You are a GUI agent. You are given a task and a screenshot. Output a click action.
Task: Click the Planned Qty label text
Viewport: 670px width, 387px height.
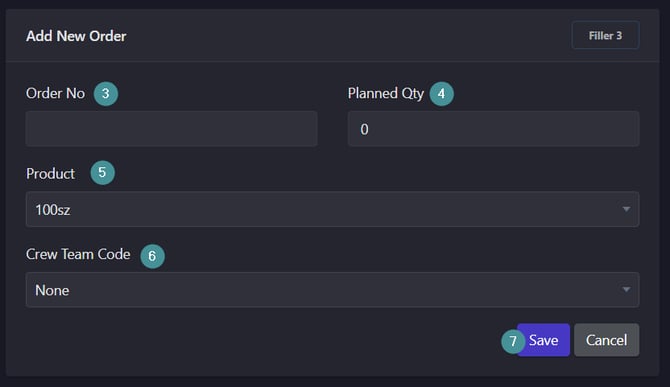(385, 94)
